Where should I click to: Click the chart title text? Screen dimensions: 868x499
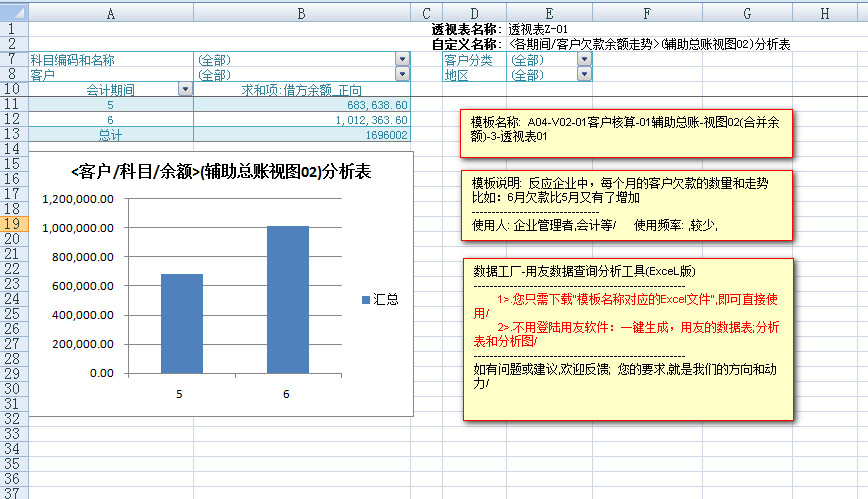click(x=222, y=172)
